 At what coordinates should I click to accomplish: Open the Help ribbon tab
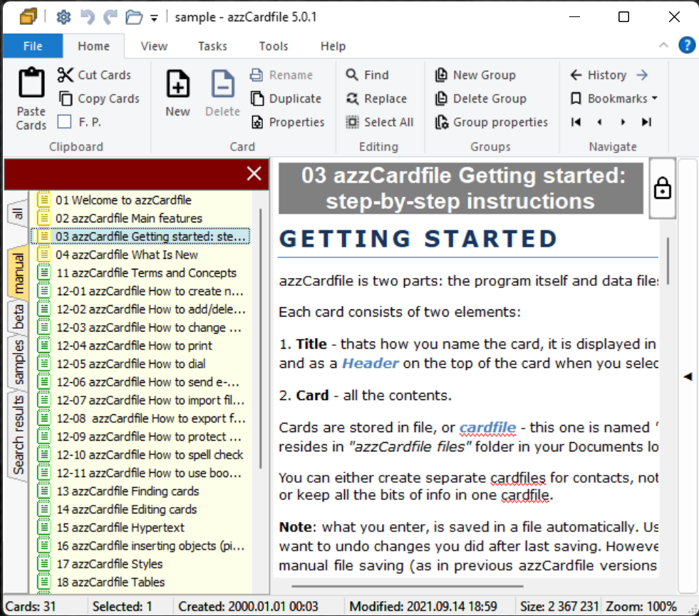pyautogui.click(x=333, y=46)
